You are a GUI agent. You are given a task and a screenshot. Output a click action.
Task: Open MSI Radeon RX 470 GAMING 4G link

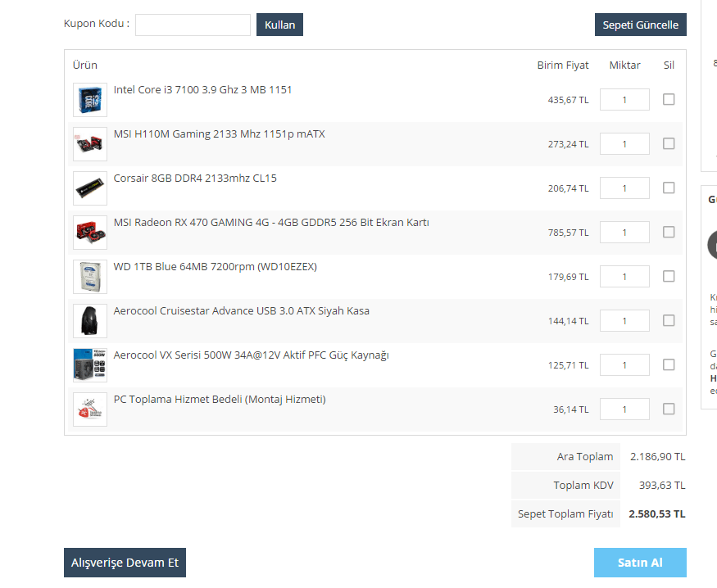tap(271, 223)
